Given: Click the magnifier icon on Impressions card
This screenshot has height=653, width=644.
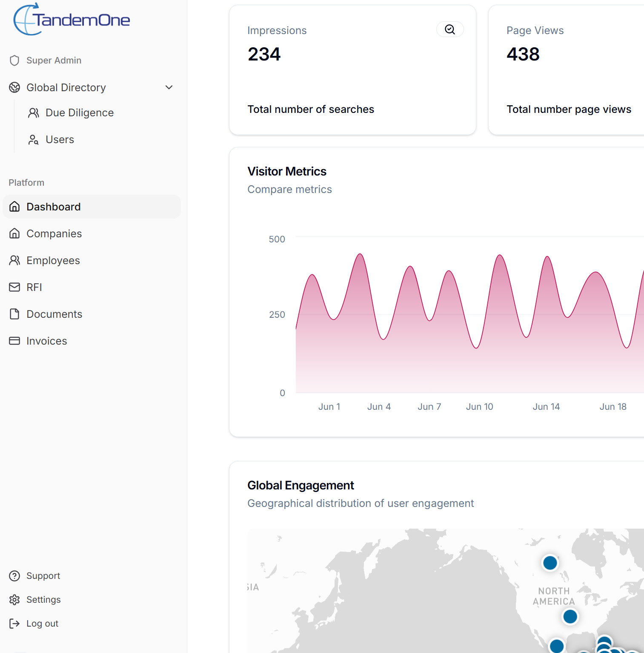Looking at the screenshot, I should (450, 29).
